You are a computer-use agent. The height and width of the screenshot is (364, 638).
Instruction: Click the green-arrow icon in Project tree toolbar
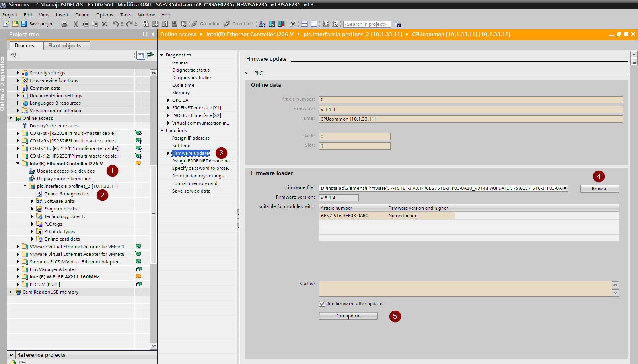click(150, 55)
